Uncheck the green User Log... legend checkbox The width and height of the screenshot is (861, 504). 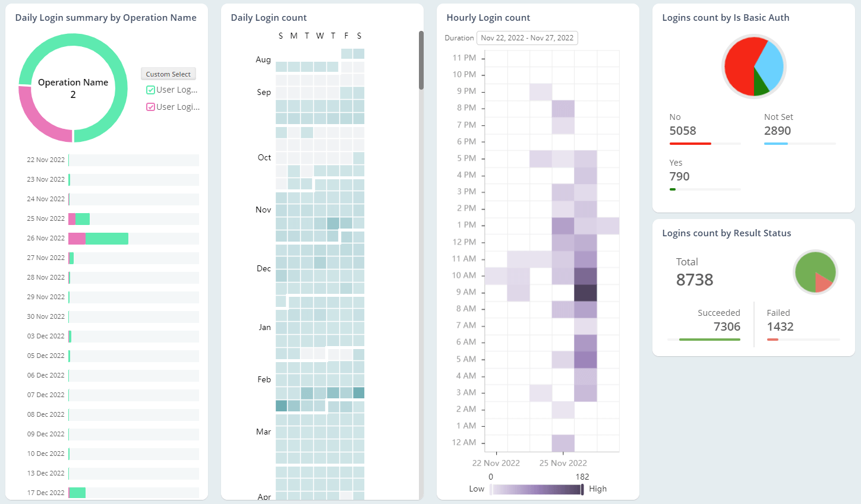click(x=151, y=90)
